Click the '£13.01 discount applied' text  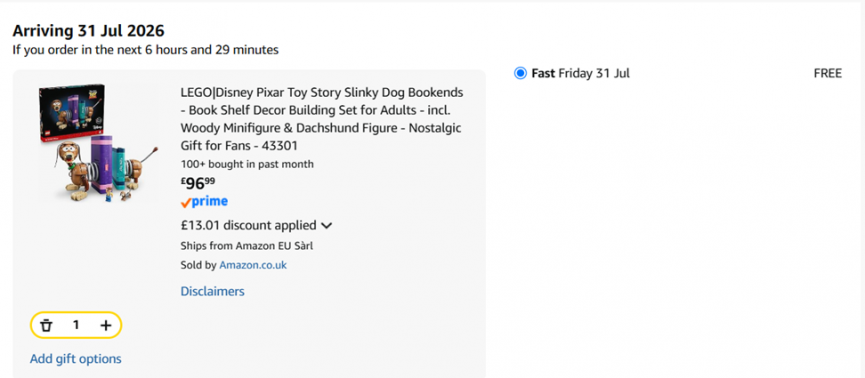(248, 225)
